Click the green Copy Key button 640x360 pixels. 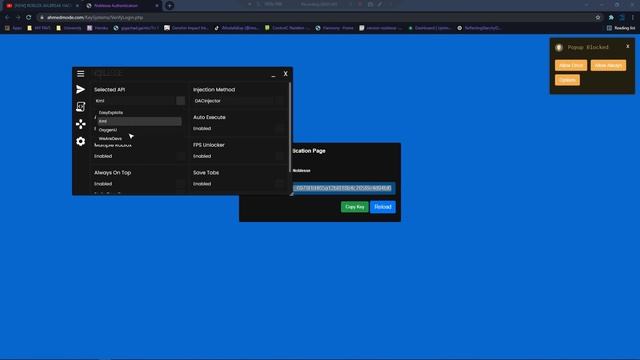(354, 207)
